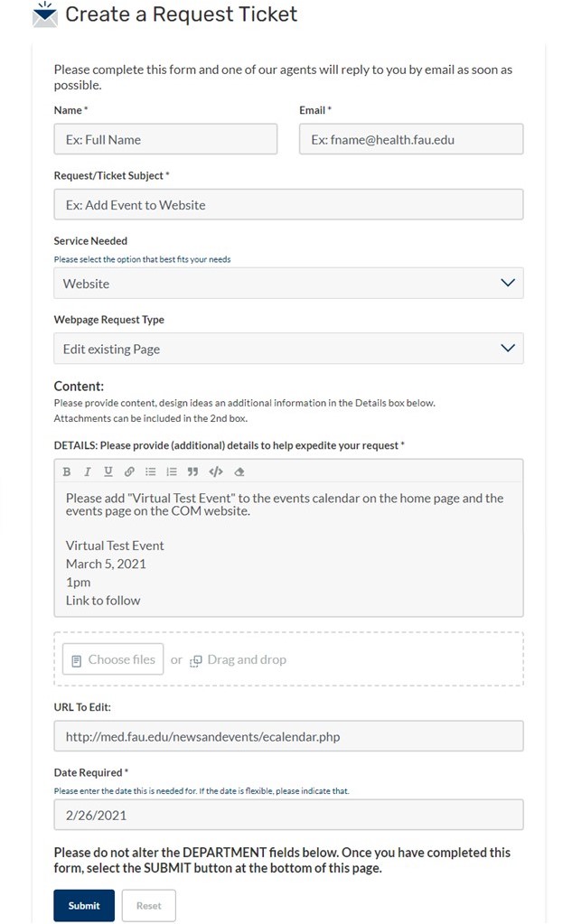Viewport: 572px width, 924px height.
Task: Insert a numbered list
Action: click(x=172, y=471)
